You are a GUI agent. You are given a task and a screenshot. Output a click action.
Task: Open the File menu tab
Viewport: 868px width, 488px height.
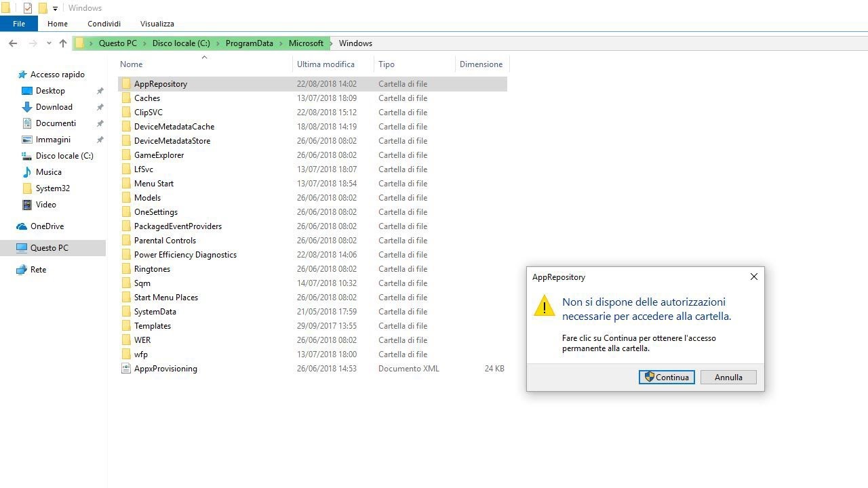pos(19,24)
